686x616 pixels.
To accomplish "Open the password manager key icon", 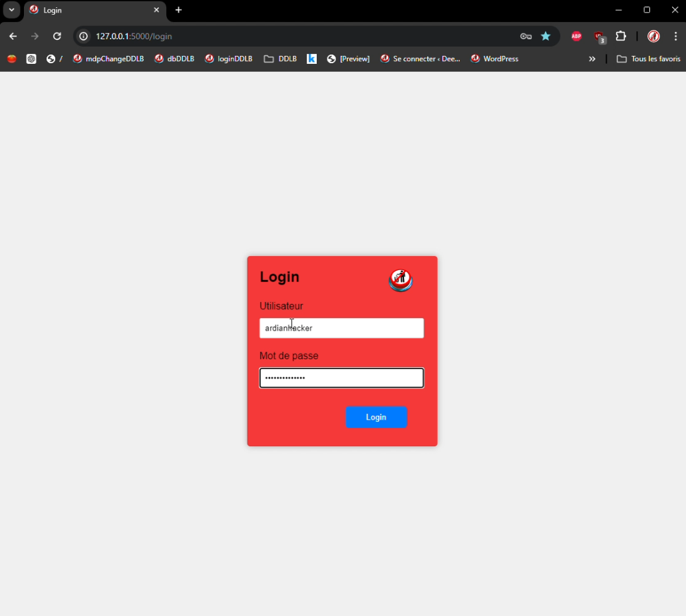I will (x=526, y=37).
